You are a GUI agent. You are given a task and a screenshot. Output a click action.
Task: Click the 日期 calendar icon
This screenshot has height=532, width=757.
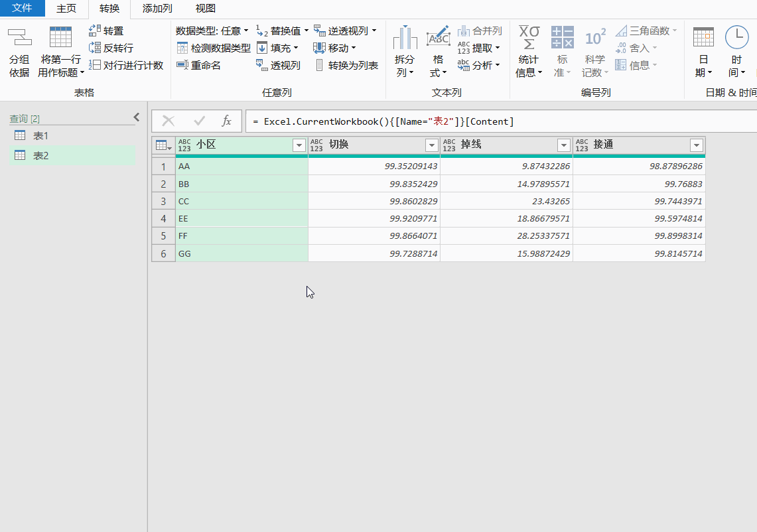coord(703,37)
